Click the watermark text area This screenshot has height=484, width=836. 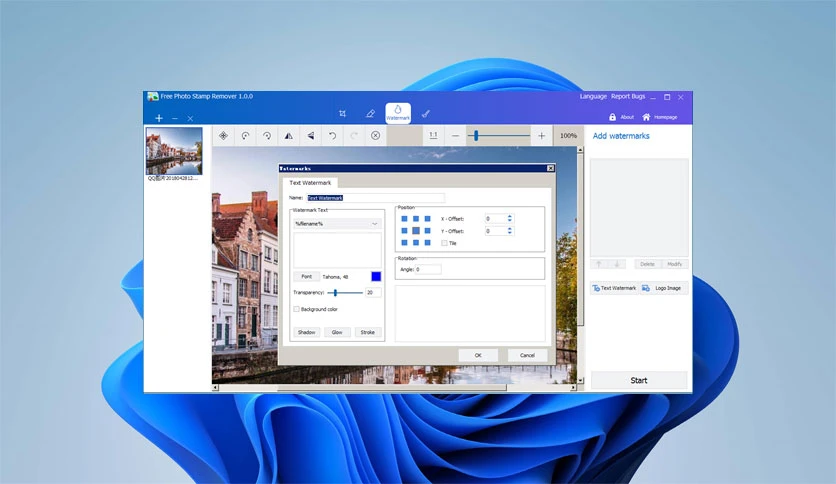[337, 249]
